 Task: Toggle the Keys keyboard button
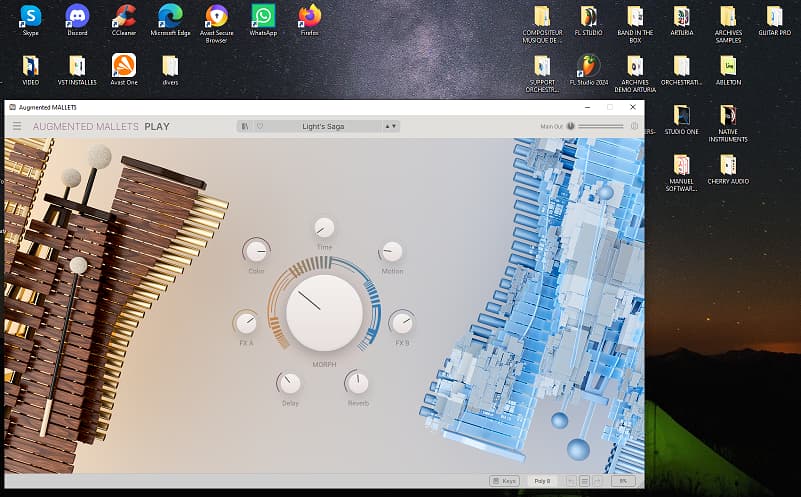(504, 481)
